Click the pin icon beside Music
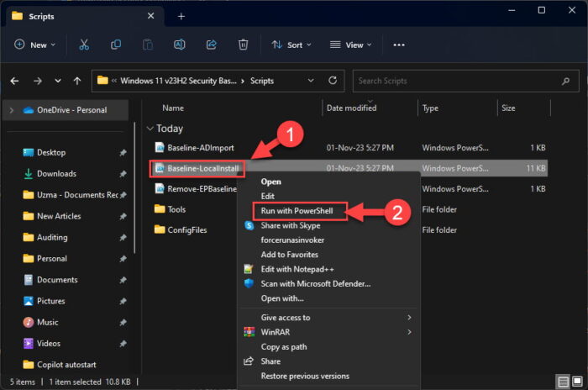The width and height of the screenshot is (588, 390). pyautogui.click(x=123, y=323)
